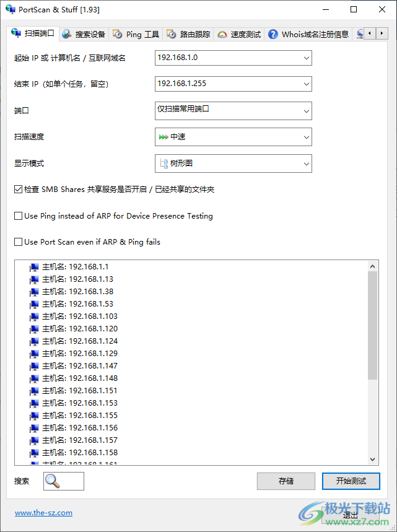
Task: Click the computer icon for host 192.168.1.120
Action: click(x=34, y=329)
